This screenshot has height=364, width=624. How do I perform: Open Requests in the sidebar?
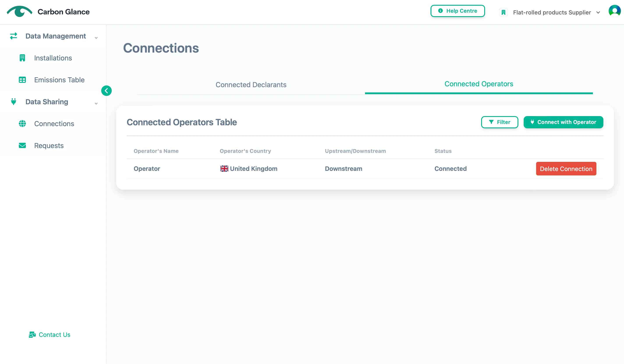tap(49, 145)
